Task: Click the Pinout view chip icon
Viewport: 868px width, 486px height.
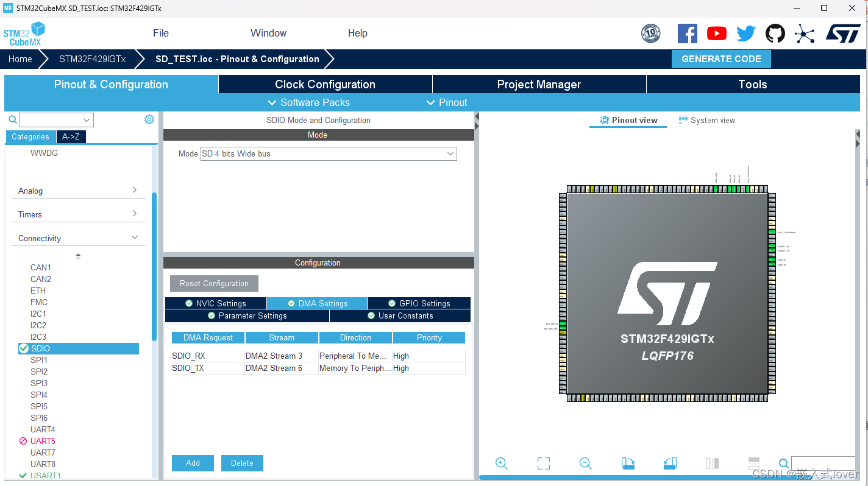Action: pyautogui.click(x=605, y=120)
